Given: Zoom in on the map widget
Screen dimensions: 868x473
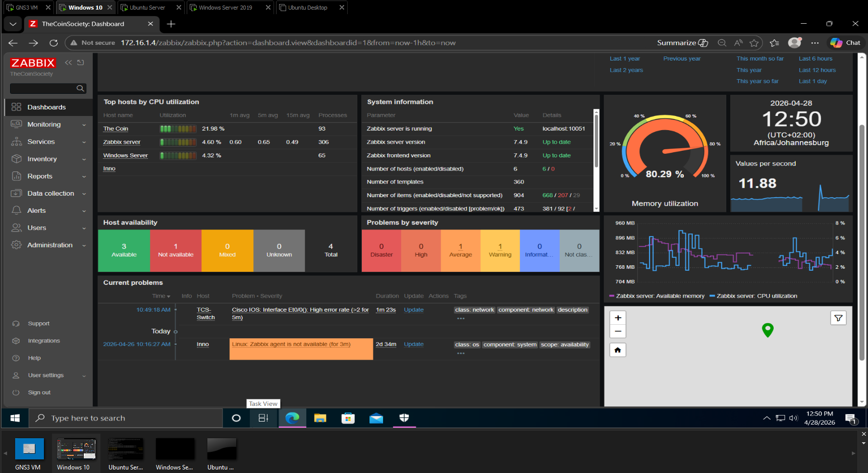Looking at the screenshot, I should 618,318.
